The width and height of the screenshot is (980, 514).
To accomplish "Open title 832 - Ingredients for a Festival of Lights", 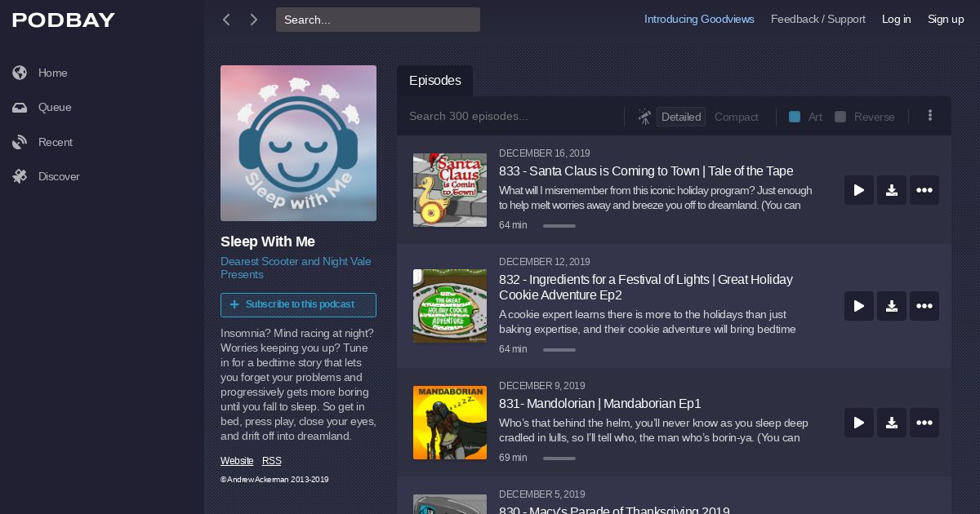I will (x=646, y=287).
